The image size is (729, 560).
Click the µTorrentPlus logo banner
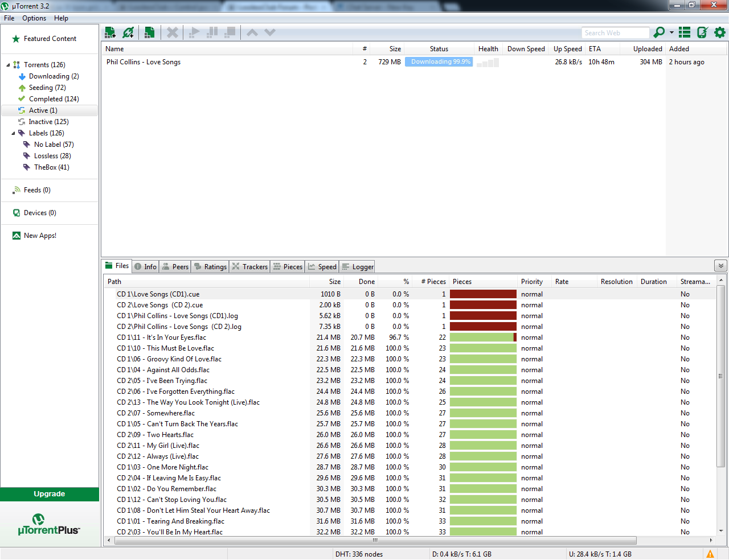point(50,524)
